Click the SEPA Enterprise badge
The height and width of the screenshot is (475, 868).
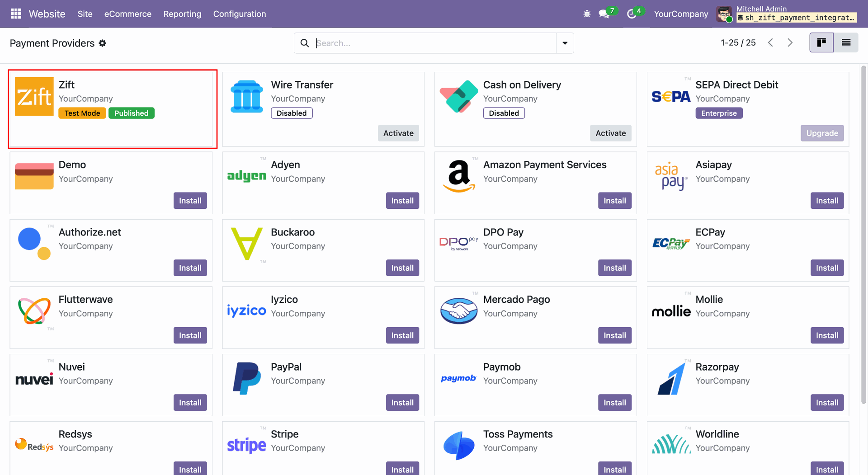click(x=719, y=113)
